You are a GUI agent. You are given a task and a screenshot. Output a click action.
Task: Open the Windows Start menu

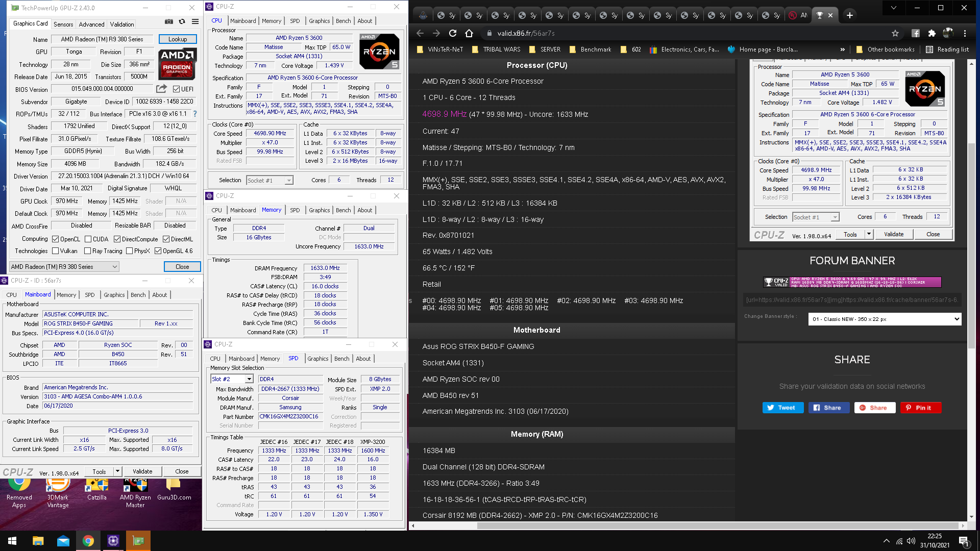coord(12,541)
